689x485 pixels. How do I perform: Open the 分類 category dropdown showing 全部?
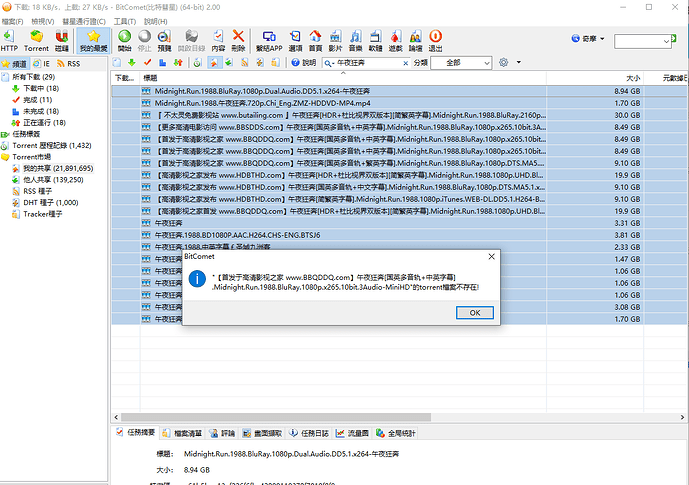(x=461, y=63)
